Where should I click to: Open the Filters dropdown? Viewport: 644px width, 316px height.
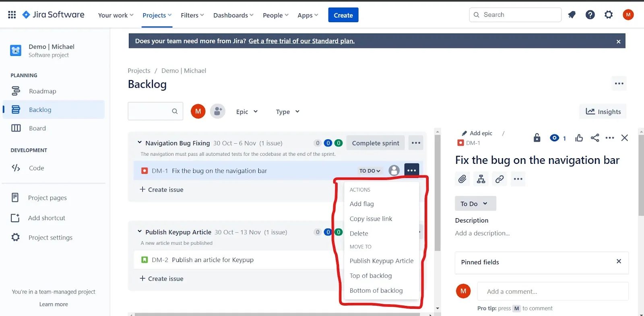coord(192,15)
